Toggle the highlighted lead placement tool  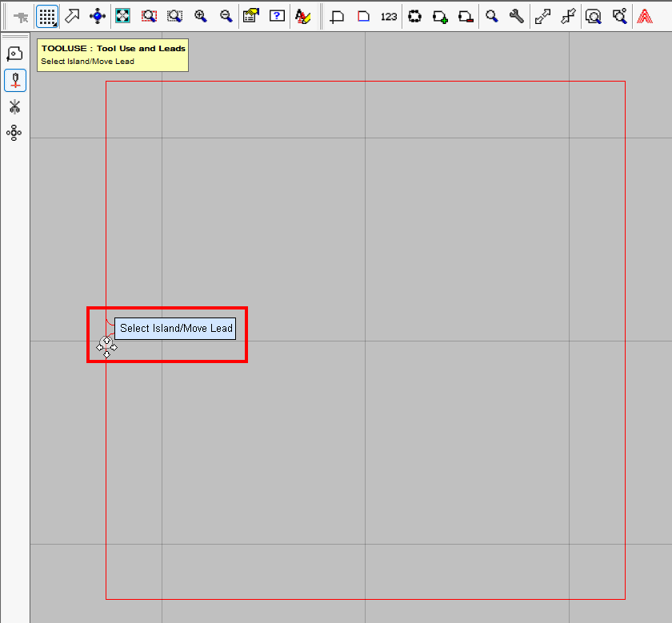pyautogui.click(x=14, y=80)
